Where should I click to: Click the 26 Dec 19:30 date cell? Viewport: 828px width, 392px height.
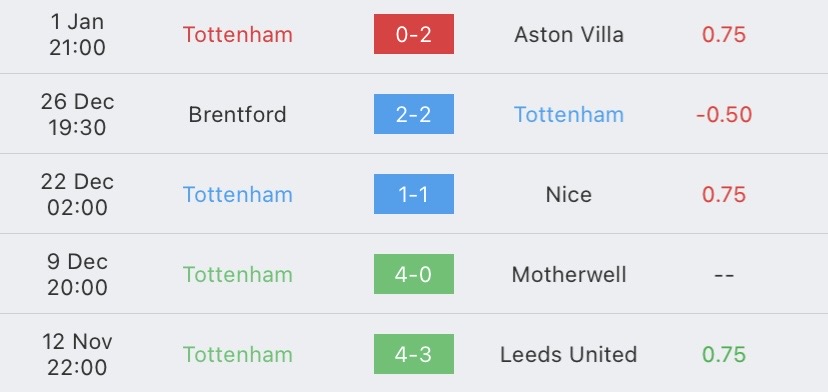(x=78, y=114)
